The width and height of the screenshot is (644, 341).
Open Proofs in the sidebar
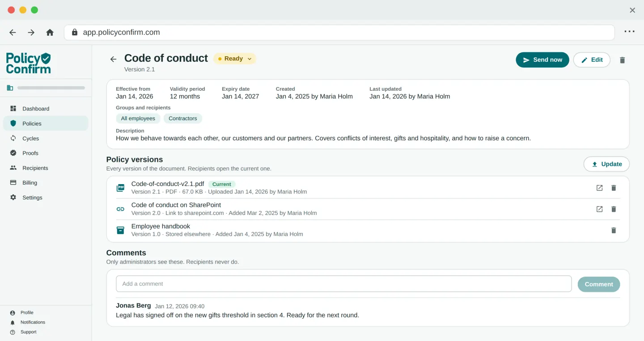click(46, 153)
